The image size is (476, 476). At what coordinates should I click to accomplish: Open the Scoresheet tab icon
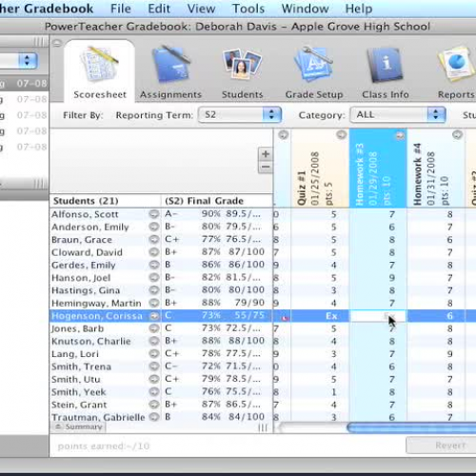[100, 65]
